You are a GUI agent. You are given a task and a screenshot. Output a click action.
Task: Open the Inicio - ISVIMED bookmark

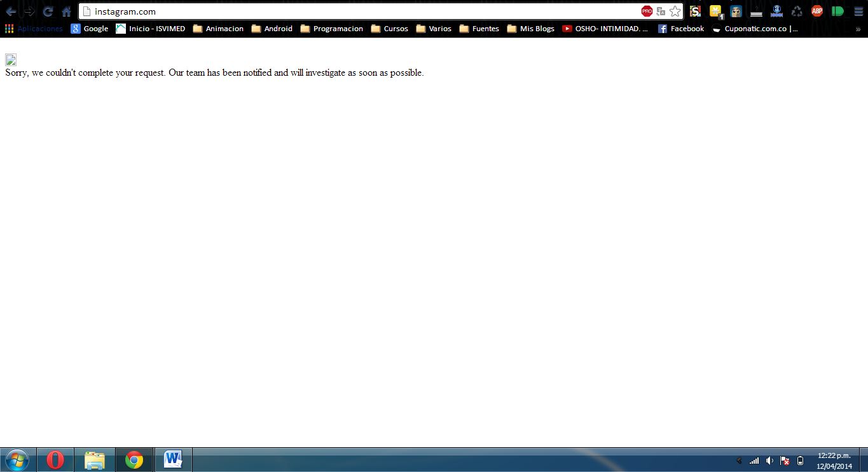pos(150,29)
